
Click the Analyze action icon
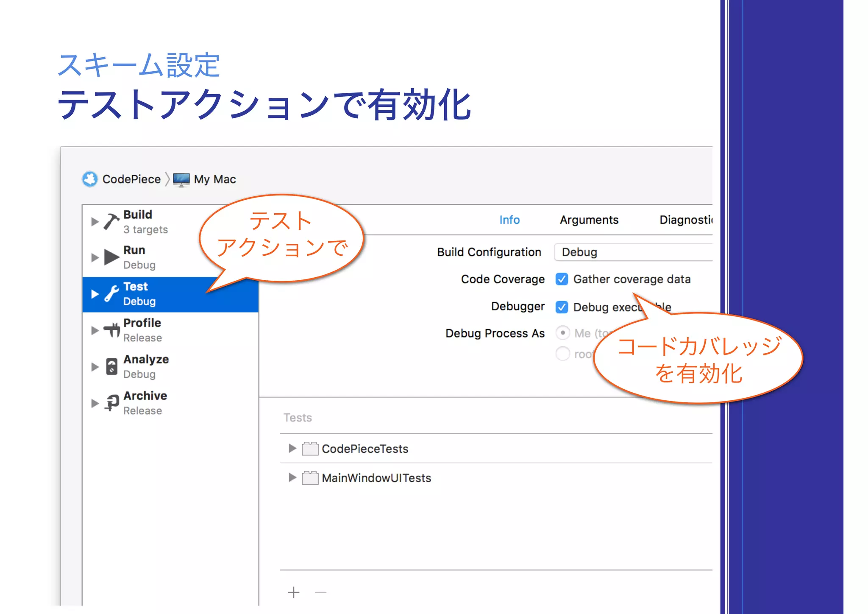(x=111, y=366)
